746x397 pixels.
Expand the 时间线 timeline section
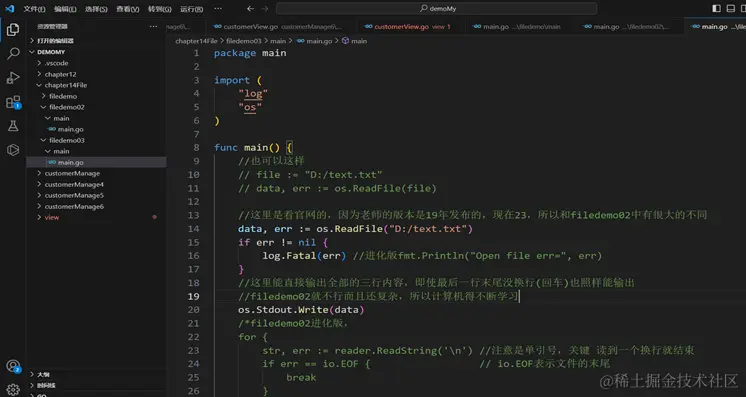point(96,386)
